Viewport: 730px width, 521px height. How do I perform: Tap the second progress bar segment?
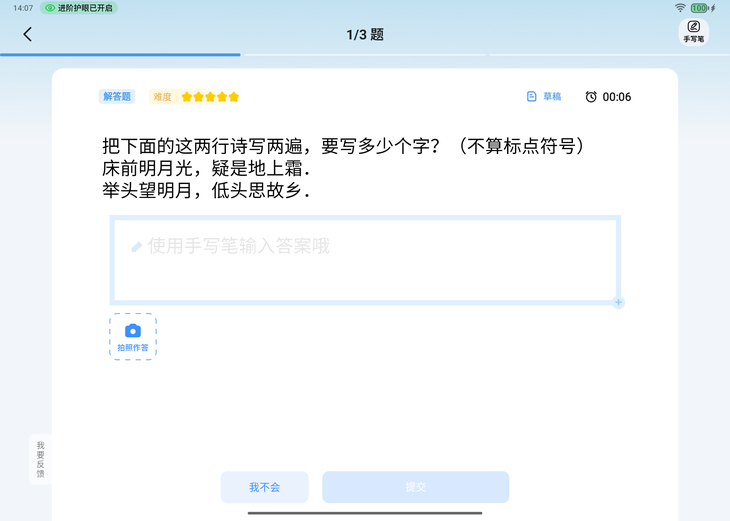(365, 55)
